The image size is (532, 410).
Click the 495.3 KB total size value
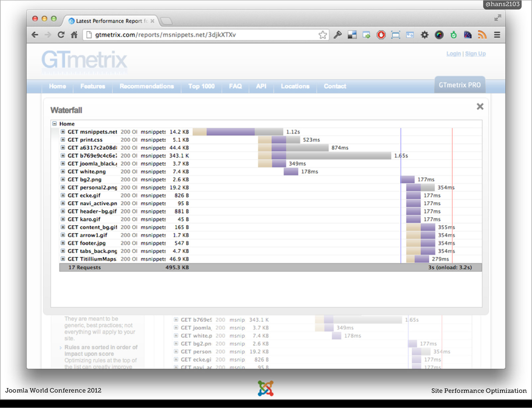(177, 267)
